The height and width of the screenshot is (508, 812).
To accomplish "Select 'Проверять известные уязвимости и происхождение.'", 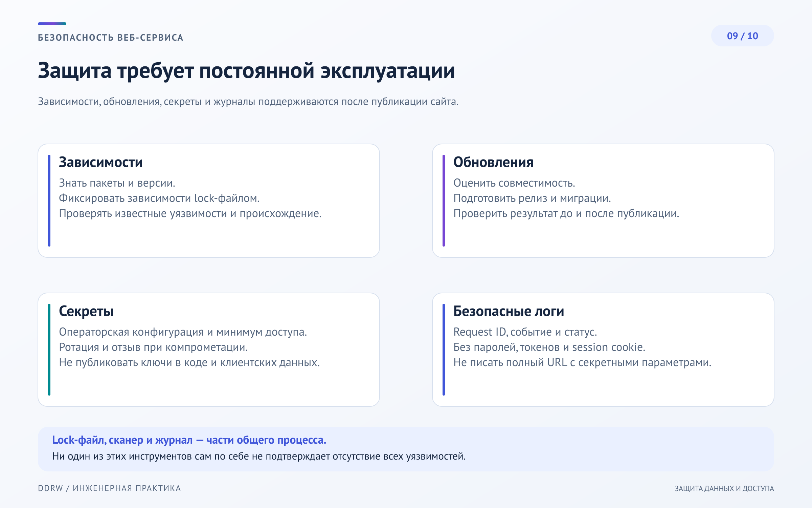I will [x=190, y=213].
